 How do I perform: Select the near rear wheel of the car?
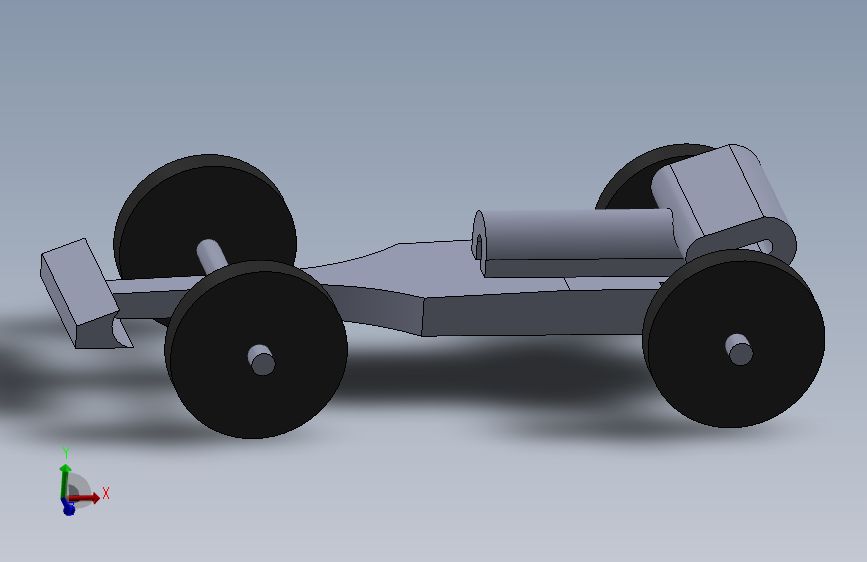[x=734, y=339]
